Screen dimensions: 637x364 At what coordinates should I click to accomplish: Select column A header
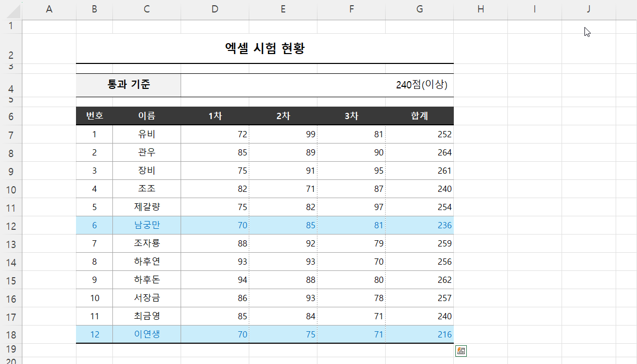coord(49,9)
